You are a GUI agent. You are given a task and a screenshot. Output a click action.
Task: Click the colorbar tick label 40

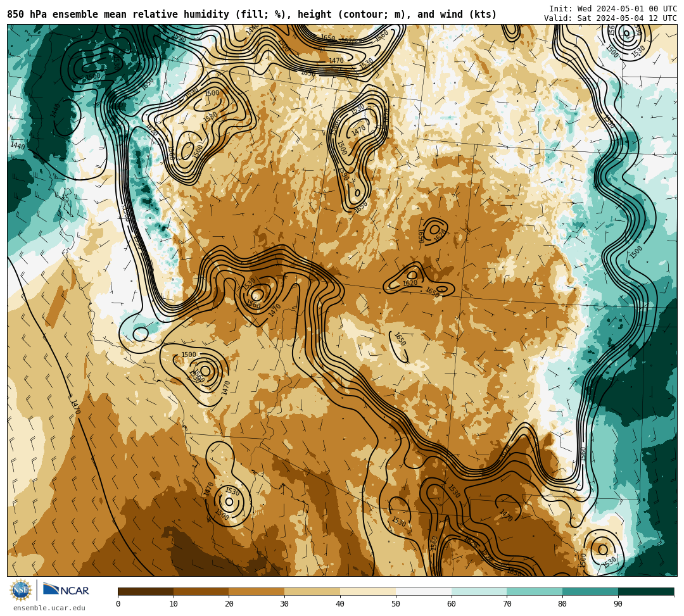click(340, 604)
